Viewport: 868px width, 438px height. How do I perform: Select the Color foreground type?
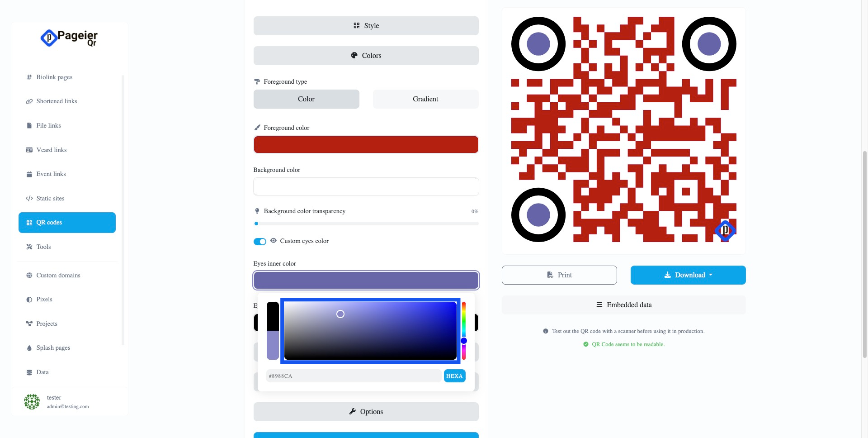click(x=307, y=99)
